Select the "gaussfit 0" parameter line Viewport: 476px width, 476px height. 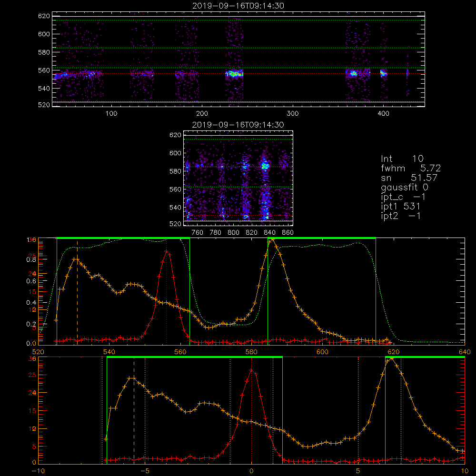(404, 187)
